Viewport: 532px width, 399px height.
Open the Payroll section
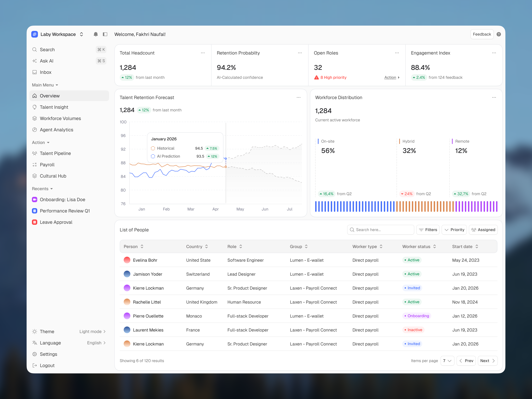point(47,165)
